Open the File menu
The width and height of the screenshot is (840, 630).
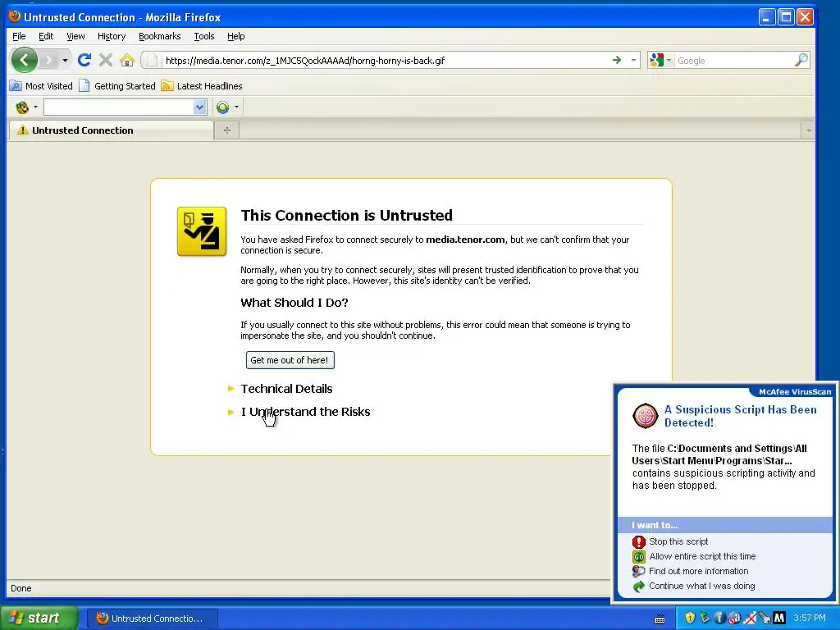(x=19, y=36)
